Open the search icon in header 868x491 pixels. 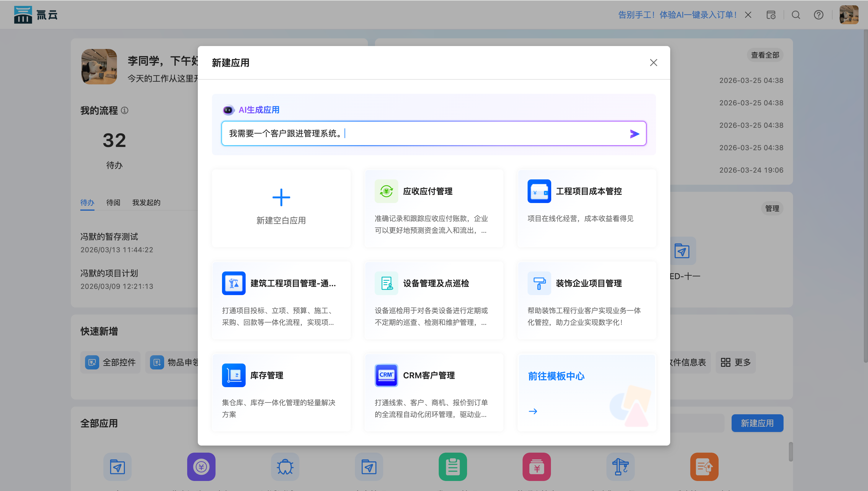(x=796, y=15)
